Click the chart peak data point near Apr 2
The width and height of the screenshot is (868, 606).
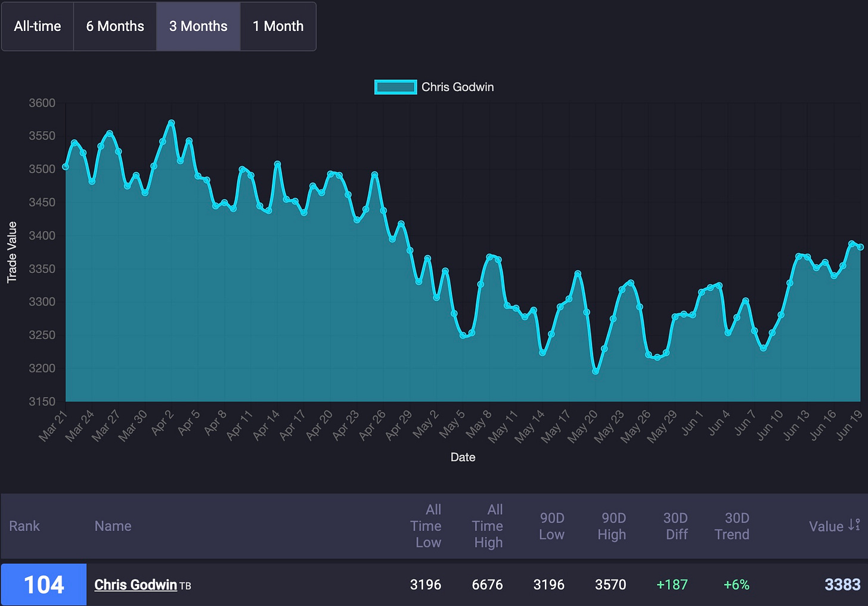coord(172,123)
